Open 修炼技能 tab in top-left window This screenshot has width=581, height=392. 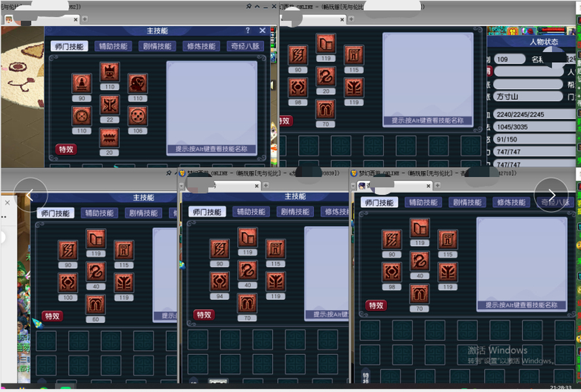coord(201,46)
